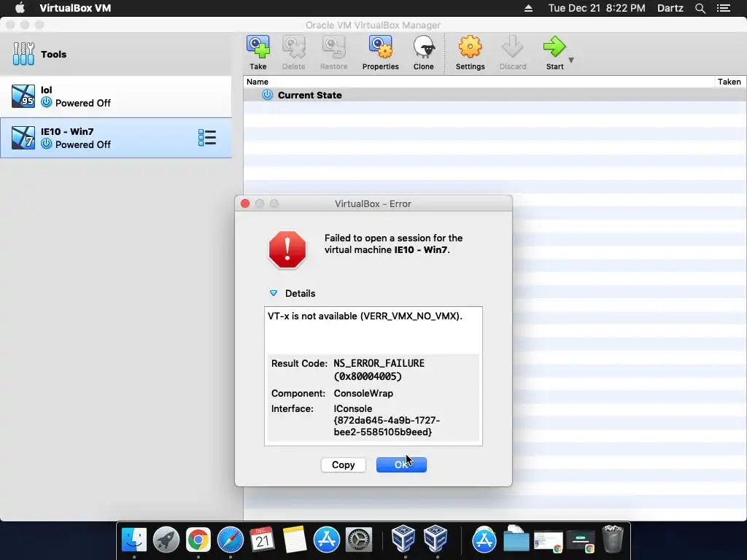Screen dimensions: 747x560
Task: Click the Name column header
Action: (258, 82)
